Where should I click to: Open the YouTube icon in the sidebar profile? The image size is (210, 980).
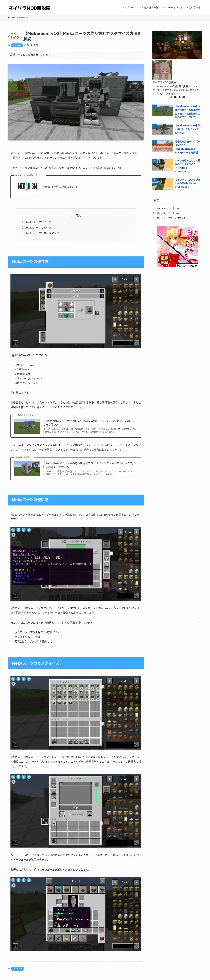point(175,97)
